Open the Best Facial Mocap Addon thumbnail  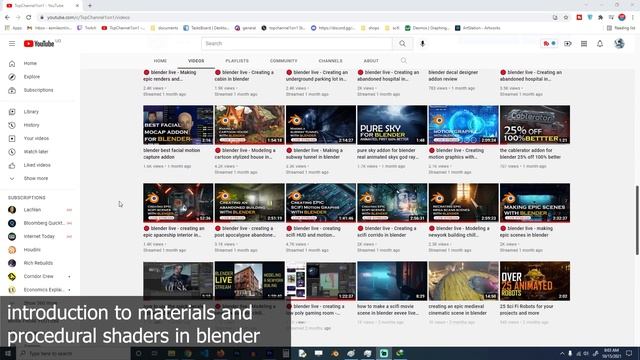[x=178, y=125]
